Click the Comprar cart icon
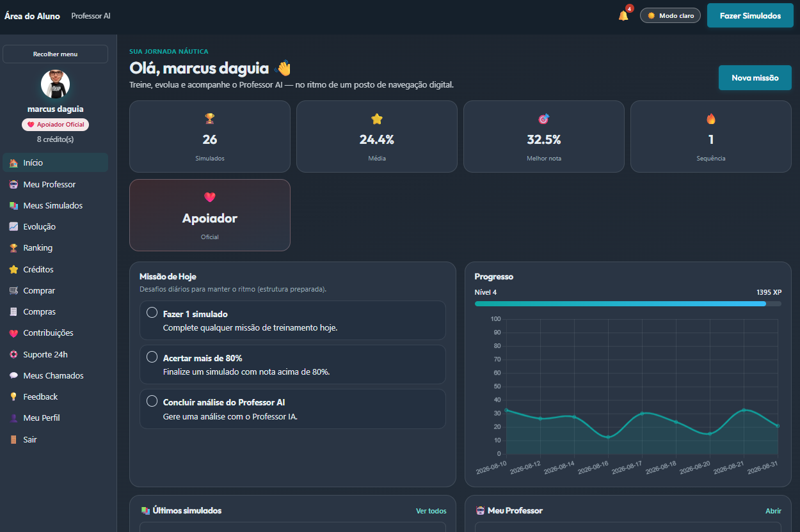 13,291
